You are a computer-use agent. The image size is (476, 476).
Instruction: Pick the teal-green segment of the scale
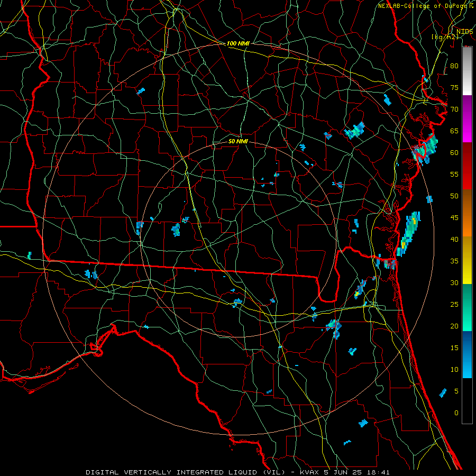click(467, 307)
